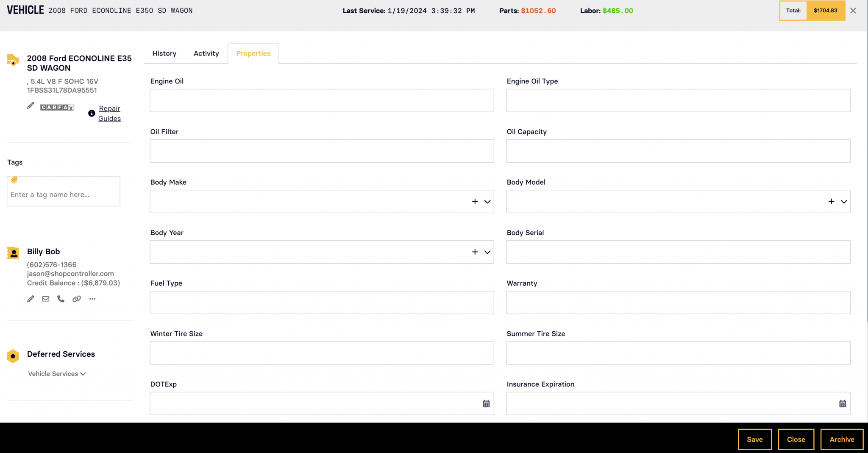Open the Repair Guides link
868x453 pixels.
point(109,113)
